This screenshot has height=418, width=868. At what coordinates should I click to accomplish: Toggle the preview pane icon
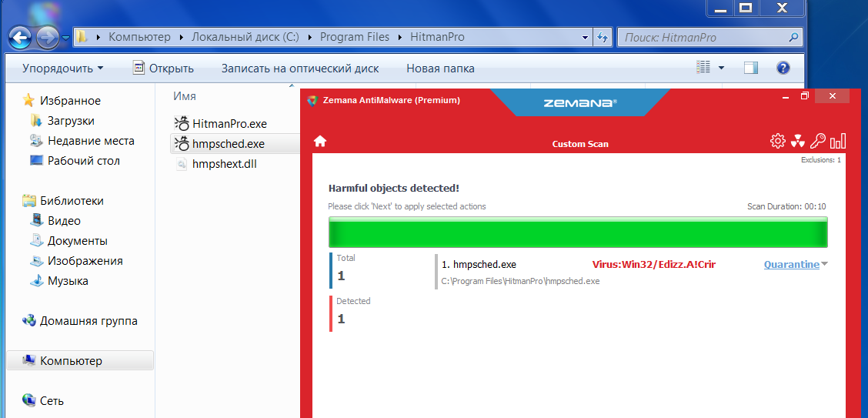(750, 68)
